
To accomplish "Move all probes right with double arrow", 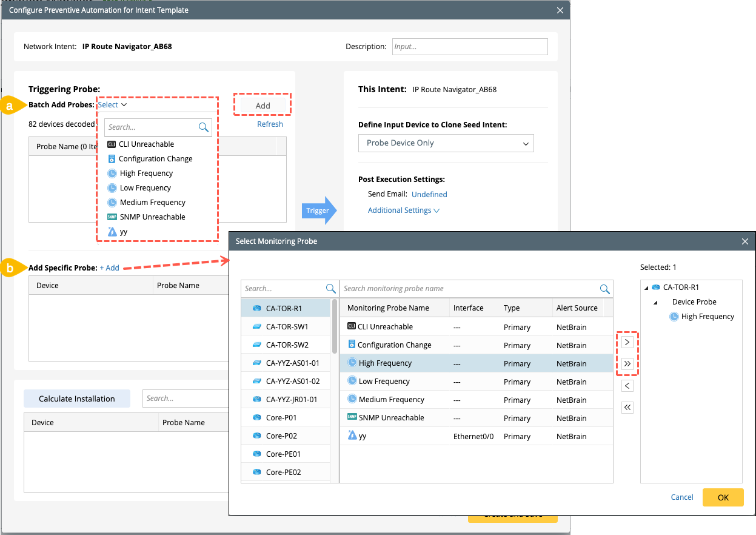I will (627, 364).
